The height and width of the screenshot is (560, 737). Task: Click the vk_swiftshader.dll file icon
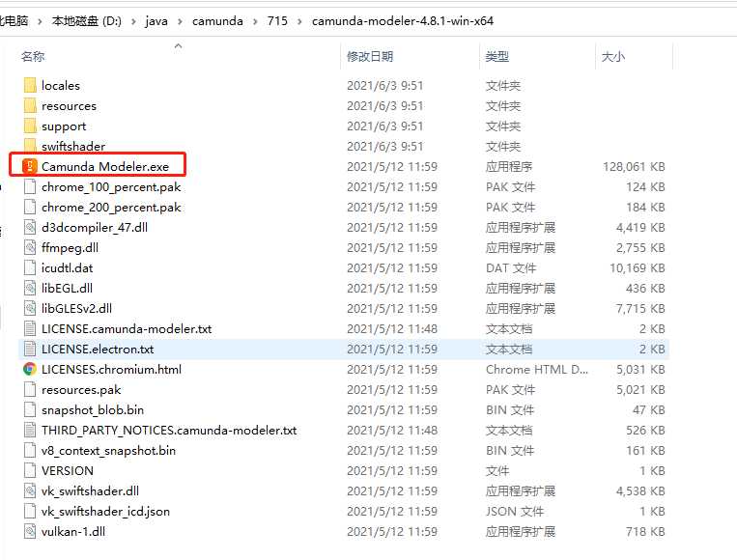point(30,490)
